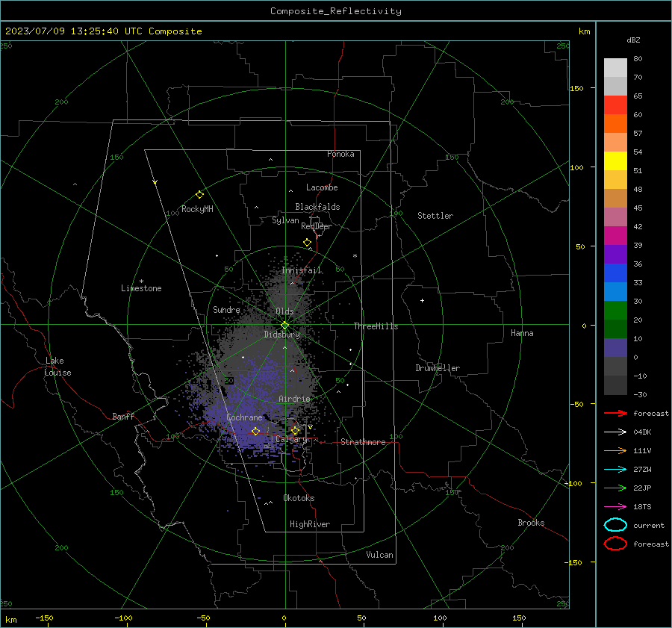Click the Brooks town label

click(x=531, y=523)
